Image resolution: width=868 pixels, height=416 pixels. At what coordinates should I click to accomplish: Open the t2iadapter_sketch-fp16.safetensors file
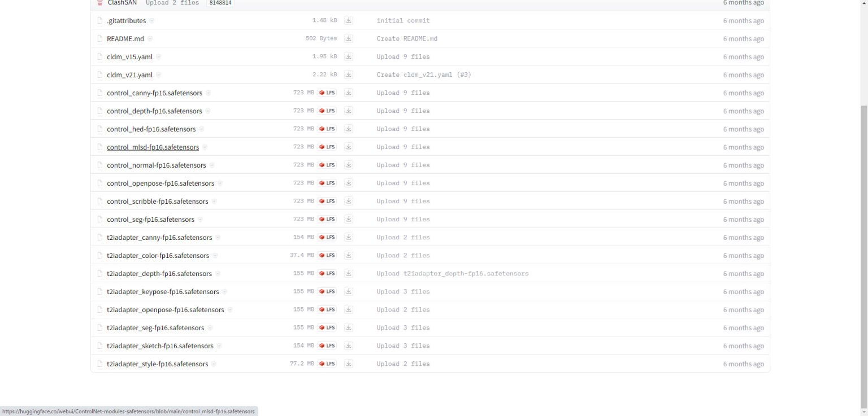tap(160, 346)
